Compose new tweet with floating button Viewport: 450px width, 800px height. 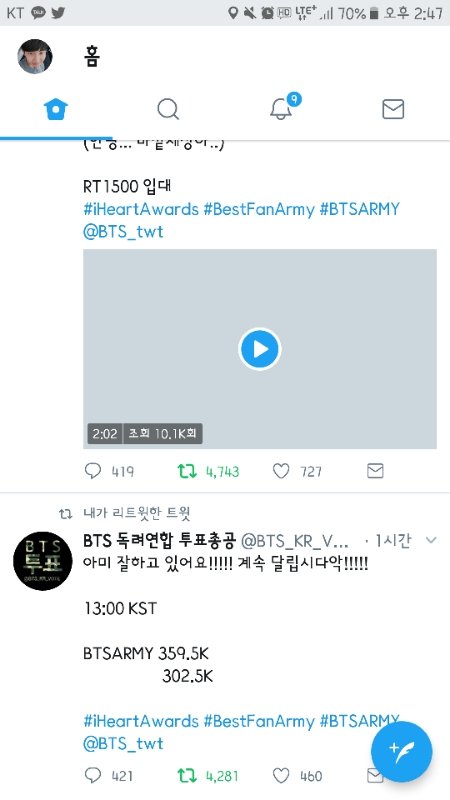402,752
